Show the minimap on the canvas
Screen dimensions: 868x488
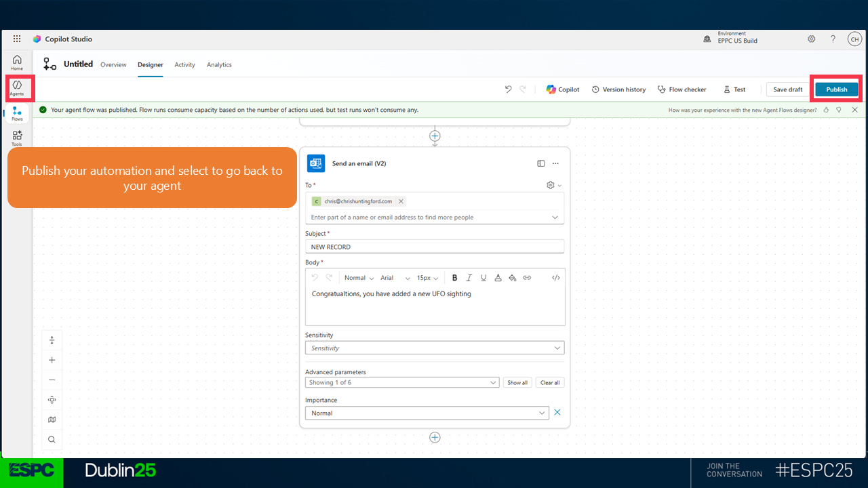click(52, 420)
